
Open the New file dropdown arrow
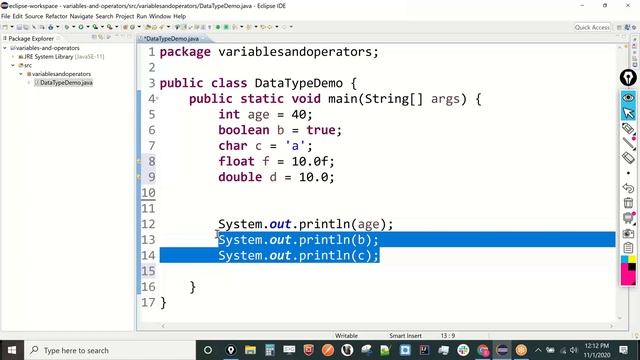tap(12, 27)
